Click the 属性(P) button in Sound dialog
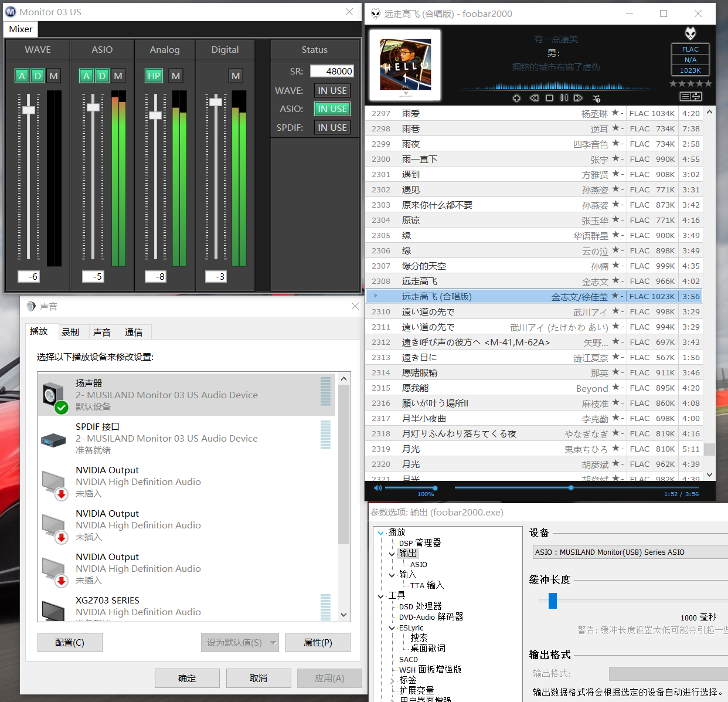Image resolution: width=728 pixels, height=702 pixels. [318, 642]
